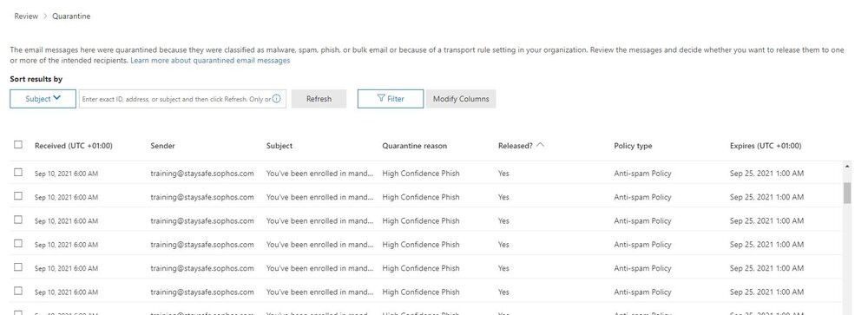Check the second message row's checkbox
This screenshot has height=315, width=868.
[18, 196]
